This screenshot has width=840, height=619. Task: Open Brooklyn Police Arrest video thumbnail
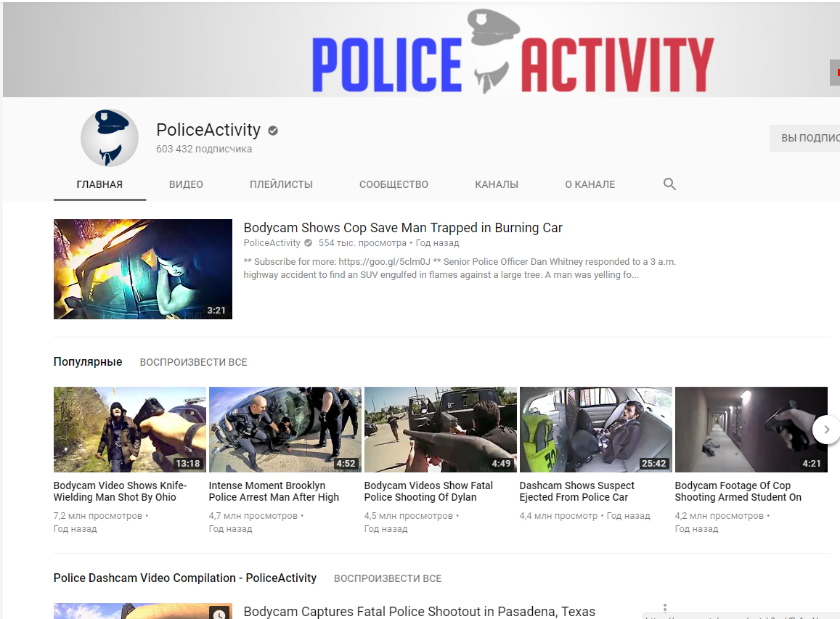285,430
